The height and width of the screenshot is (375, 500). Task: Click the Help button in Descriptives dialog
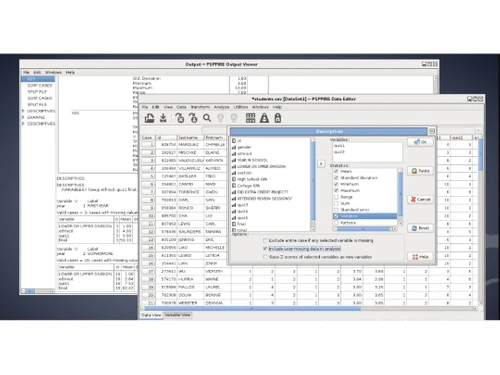[x=420, y=257]
